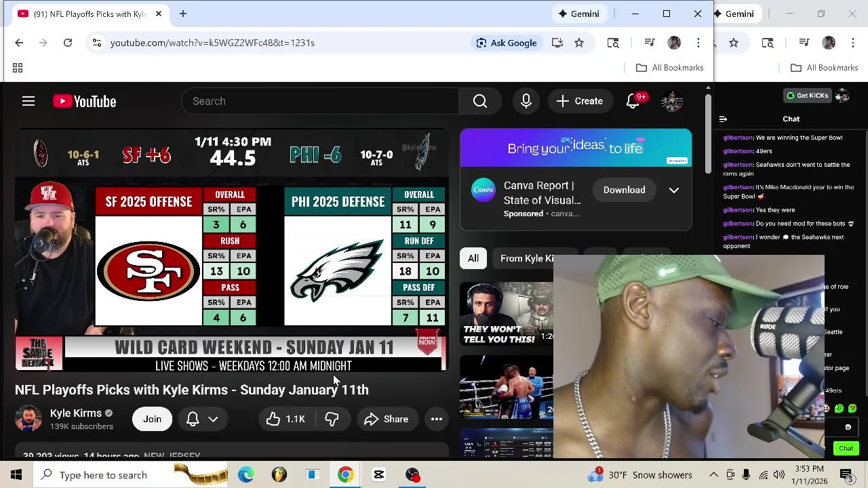
Task: Open tab search icon in front Chrome toolbar
Action: coord(613,43)
